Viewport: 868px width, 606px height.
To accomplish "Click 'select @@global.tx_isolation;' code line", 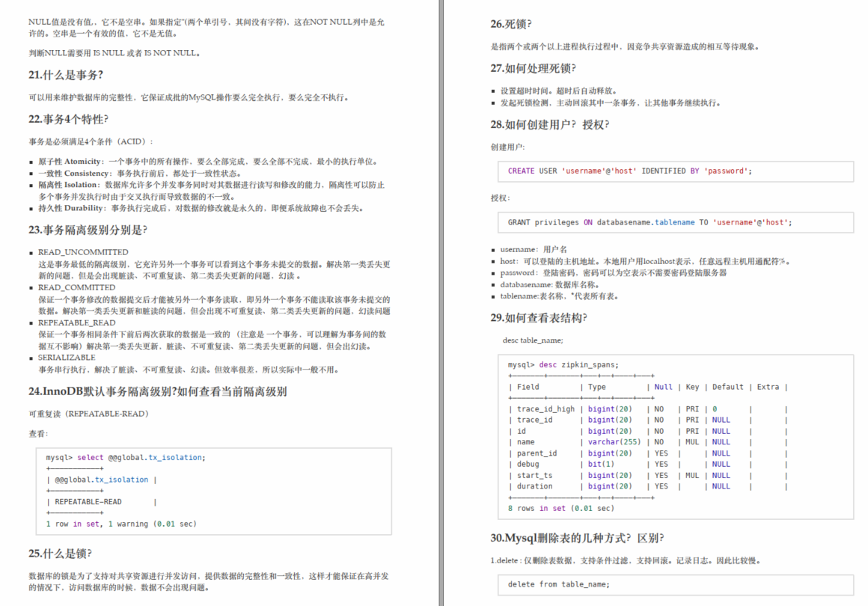I will [126, 458].
